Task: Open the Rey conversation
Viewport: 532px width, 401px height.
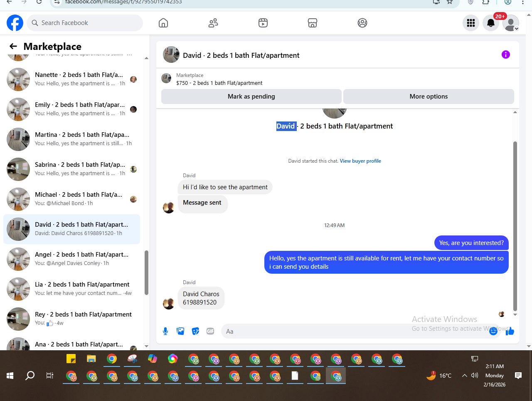Action: click(71, 319)
